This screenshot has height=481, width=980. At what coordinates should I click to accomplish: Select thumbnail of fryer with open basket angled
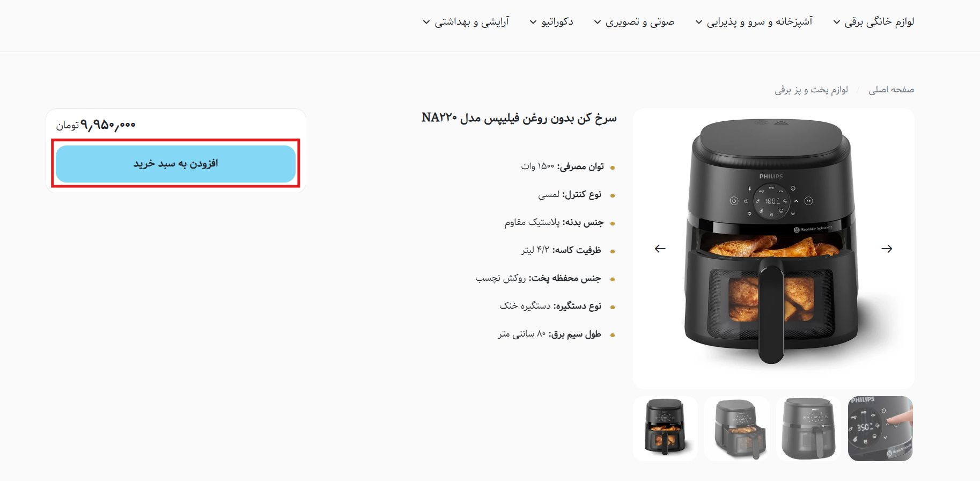pos(737,428)
